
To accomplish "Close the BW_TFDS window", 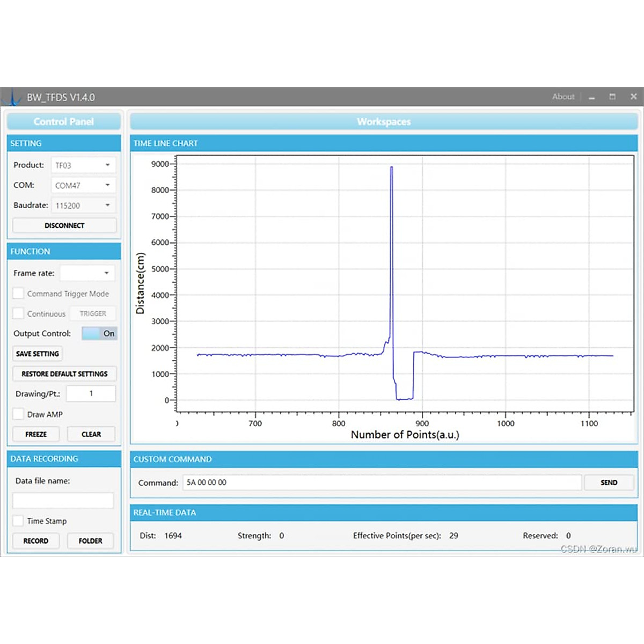I will tap(633, 97).
